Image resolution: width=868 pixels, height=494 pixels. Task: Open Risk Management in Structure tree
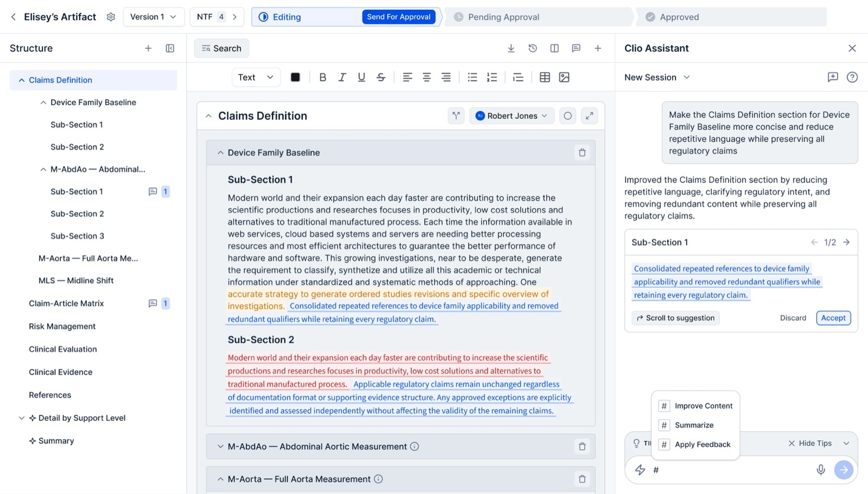62,326
